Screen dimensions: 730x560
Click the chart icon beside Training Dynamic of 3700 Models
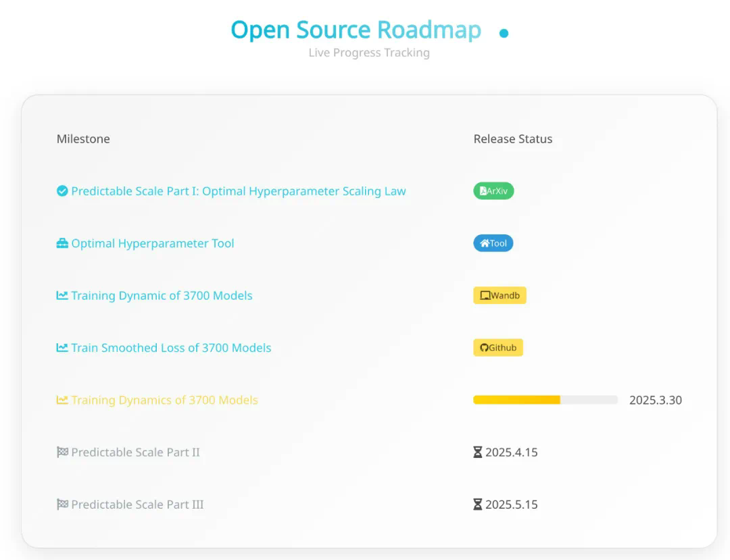tap(62, 295)
